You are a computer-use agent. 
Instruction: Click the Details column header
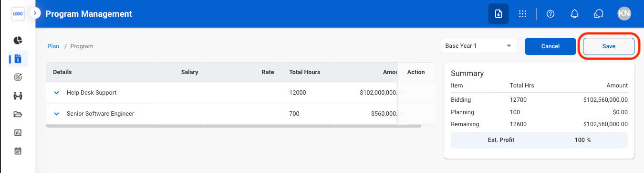(62, 72)
